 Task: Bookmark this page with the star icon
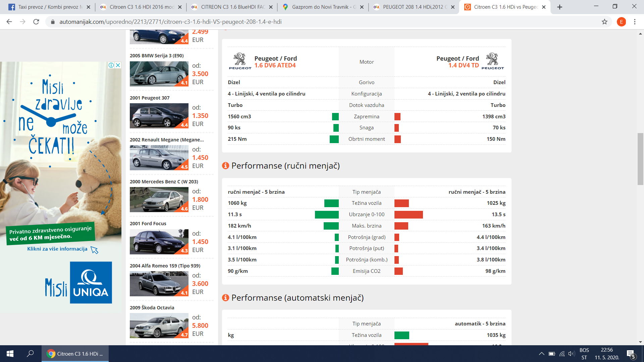point(604,22)
